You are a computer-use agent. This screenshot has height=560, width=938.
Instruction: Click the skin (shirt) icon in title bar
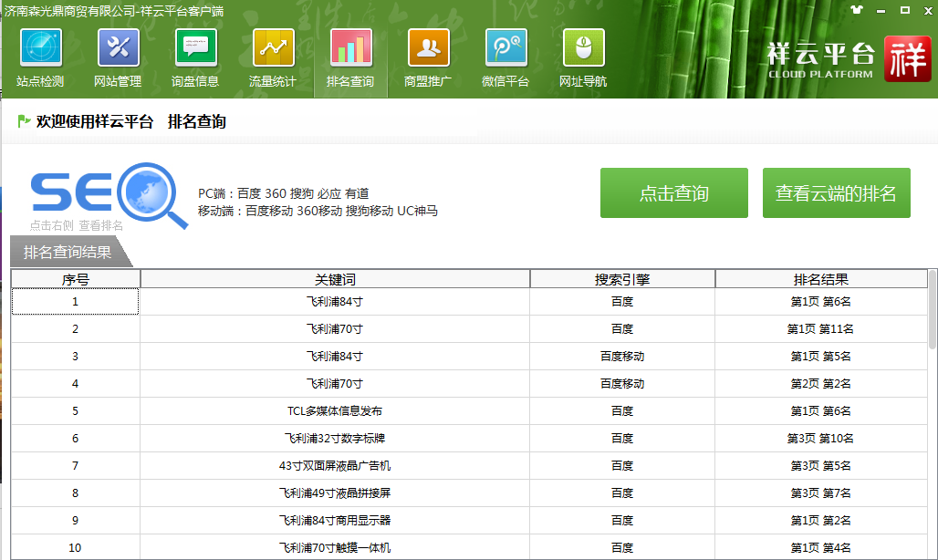(x=857, y=9)
